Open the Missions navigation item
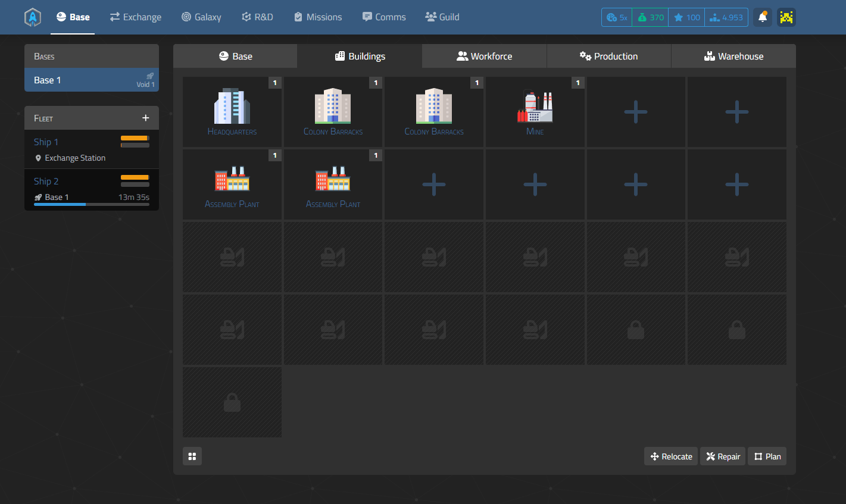Image resolution: width=846 pixels, height=504 pixels. click(x=318, y=17)
